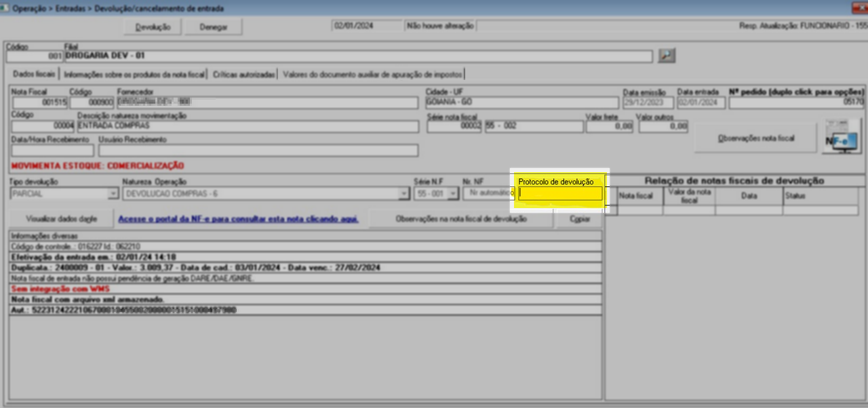Click the Valor outros field
The width and height of the screenshot is (868, 408).
click(663, 126)
